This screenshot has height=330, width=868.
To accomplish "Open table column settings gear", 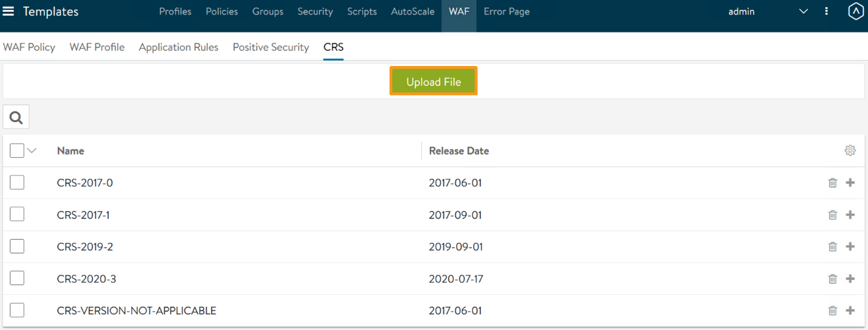I will coord(850,150).
